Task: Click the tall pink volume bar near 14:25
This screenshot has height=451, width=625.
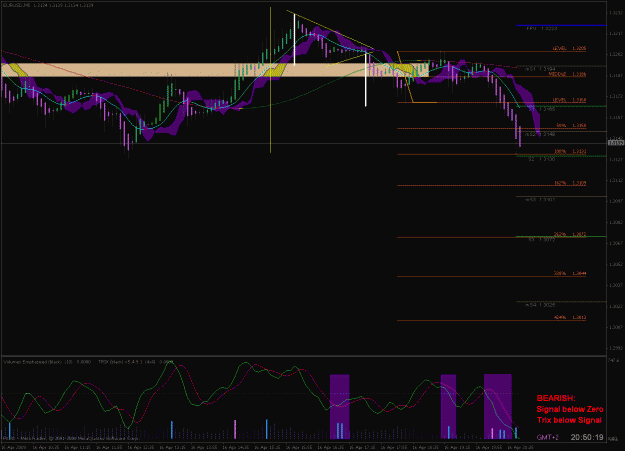Action: click(x=235, y=429)
